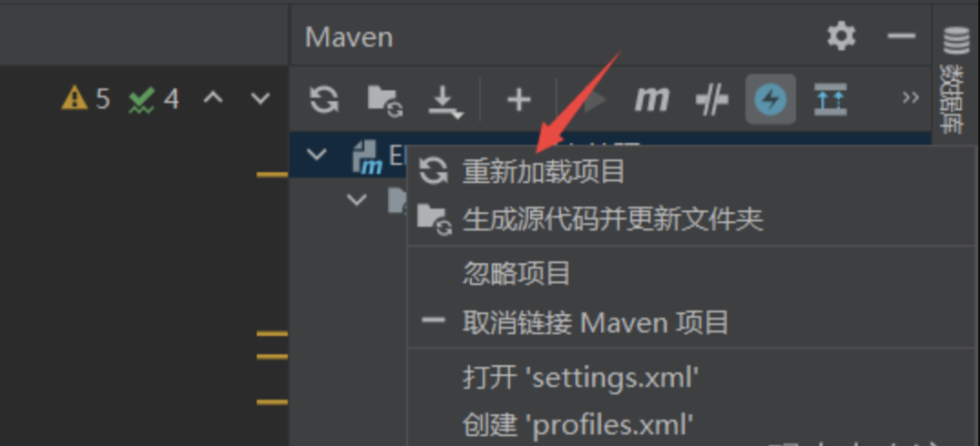Open Maven panel settings gear

tap(841, 36)
